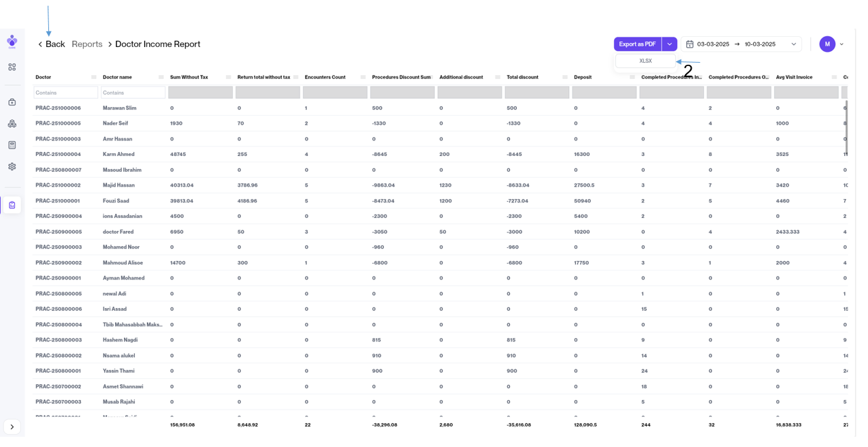Click the Export as PDF button
This screenshot has height=447, width=868.
click(x=637, y=44)
